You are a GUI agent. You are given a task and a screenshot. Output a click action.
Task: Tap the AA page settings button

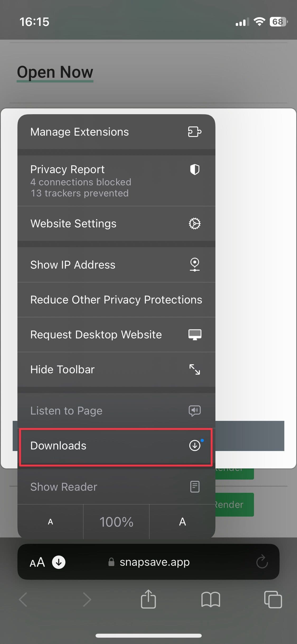click(x=37, y=562)
